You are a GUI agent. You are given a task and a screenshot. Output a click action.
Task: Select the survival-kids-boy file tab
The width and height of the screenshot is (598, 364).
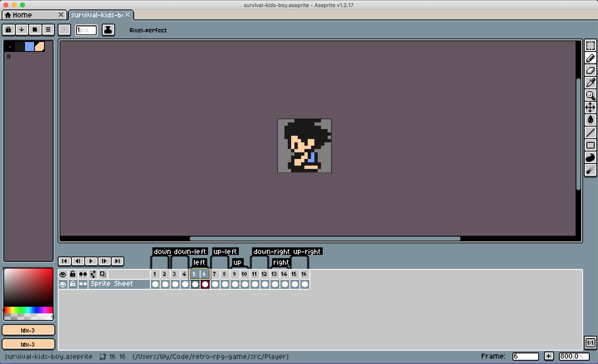point(97,15)
